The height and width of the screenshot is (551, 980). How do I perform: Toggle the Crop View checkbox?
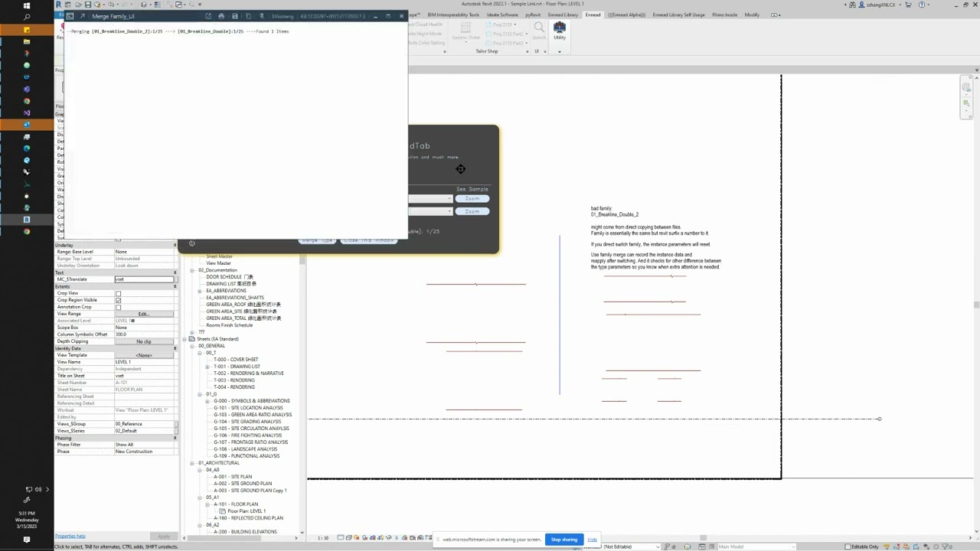(118, 293)
